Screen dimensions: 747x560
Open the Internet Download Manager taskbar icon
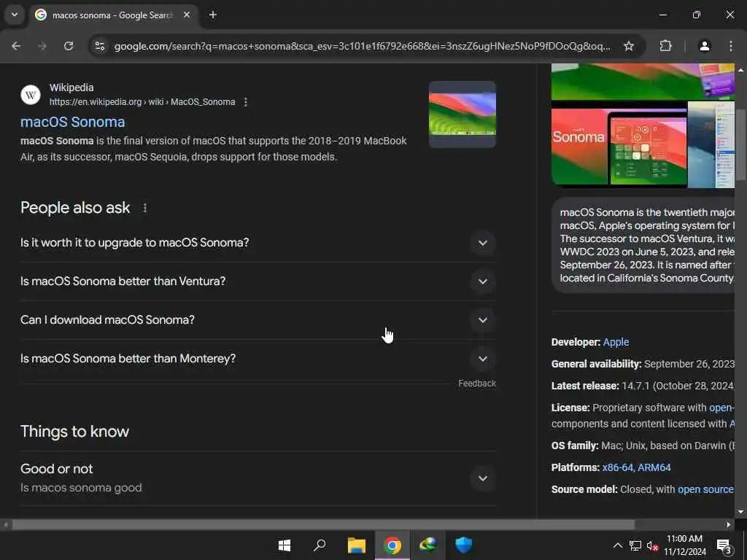click(427, 545)
